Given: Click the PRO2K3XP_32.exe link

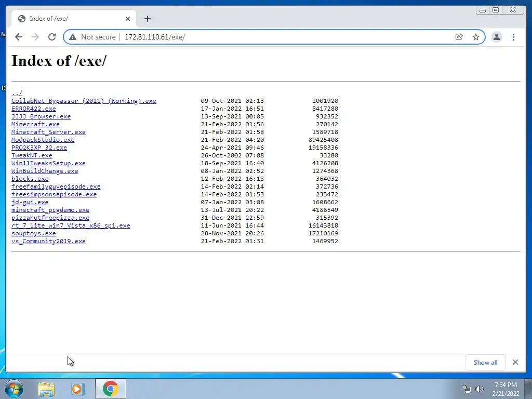Looking at the screenshot, I should point(39,148).
